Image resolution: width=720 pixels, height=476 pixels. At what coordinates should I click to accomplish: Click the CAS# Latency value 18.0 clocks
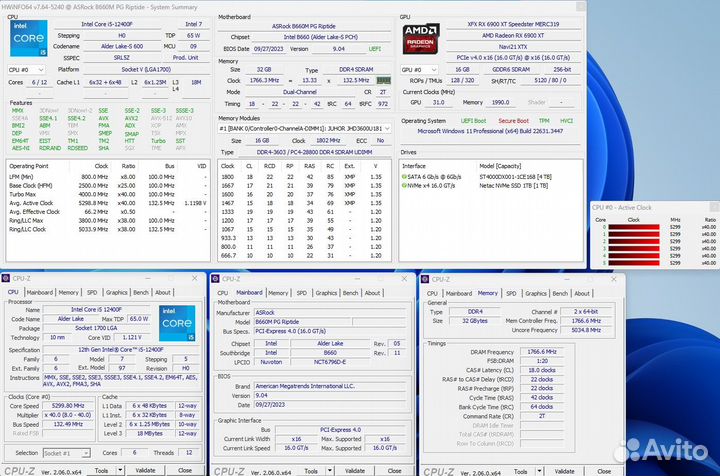click(542, 370)
